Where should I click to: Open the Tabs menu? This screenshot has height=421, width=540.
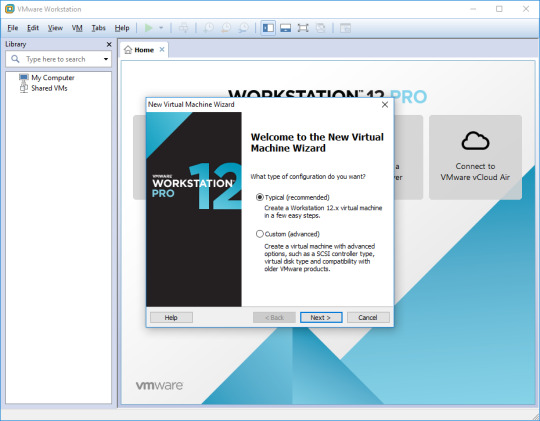(98, 28)
